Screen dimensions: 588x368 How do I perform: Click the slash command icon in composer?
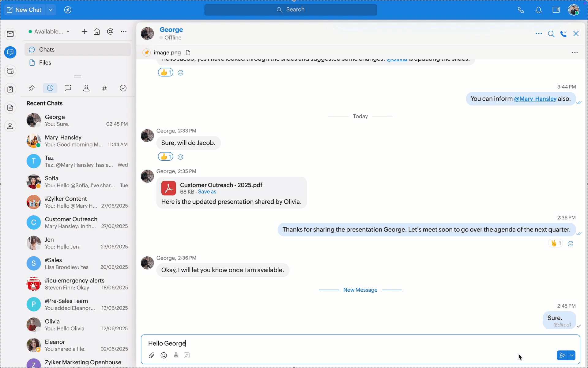coord(187,355)
